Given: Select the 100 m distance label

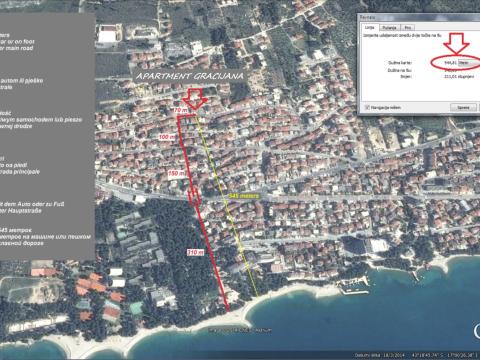Looking at the screenshot, I should [167, 137].
